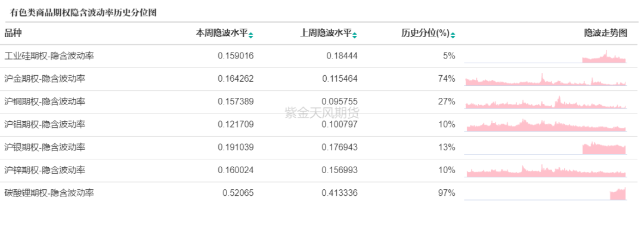Select the 工业硅期权-隐含波动率 row label
The image size is (644, 234).
click(x=49, y=56)
